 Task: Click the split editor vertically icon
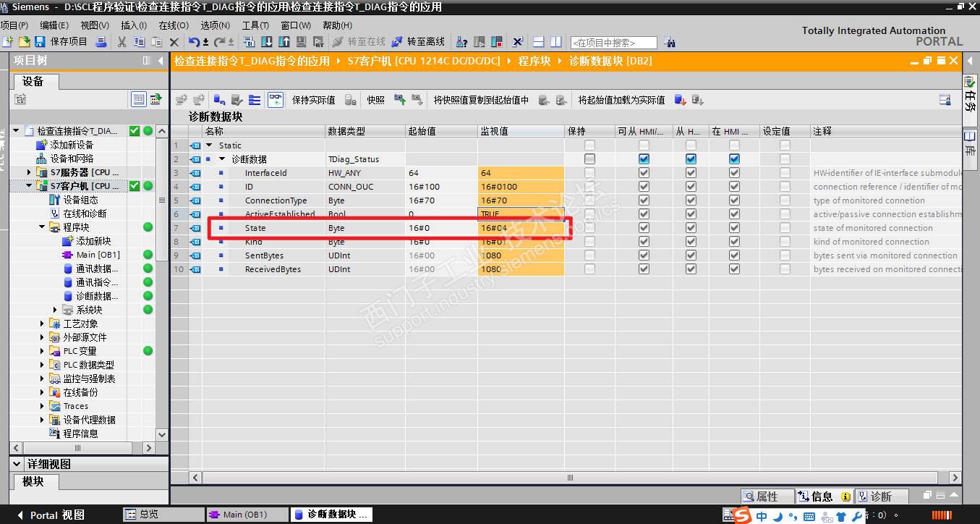(x=555, y=42)
